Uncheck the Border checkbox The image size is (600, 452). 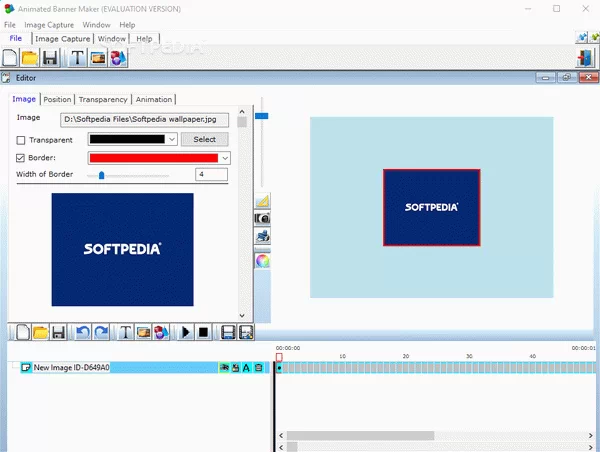pyautogui.click(x=20, y=158)
